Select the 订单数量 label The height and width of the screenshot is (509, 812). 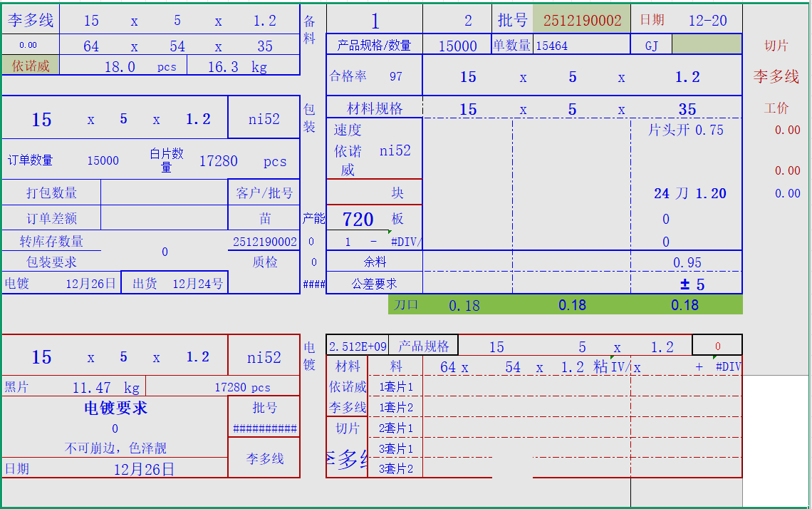[x=30, y=160]
